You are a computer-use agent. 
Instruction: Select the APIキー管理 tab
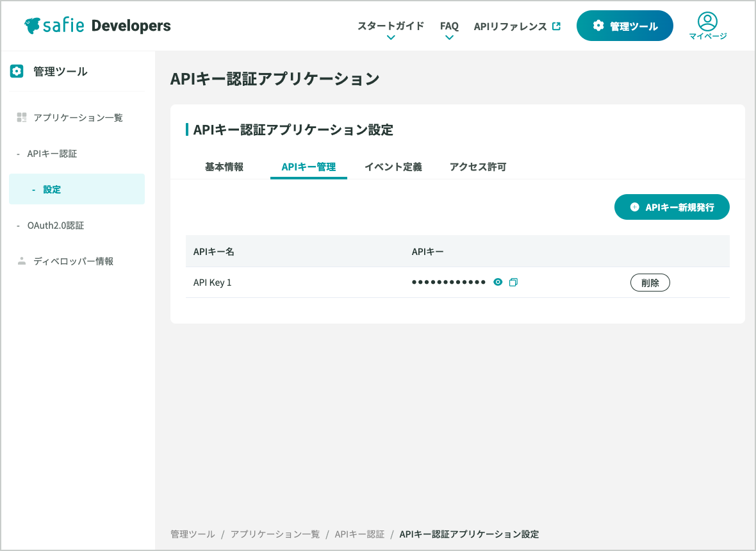(309, 167)
